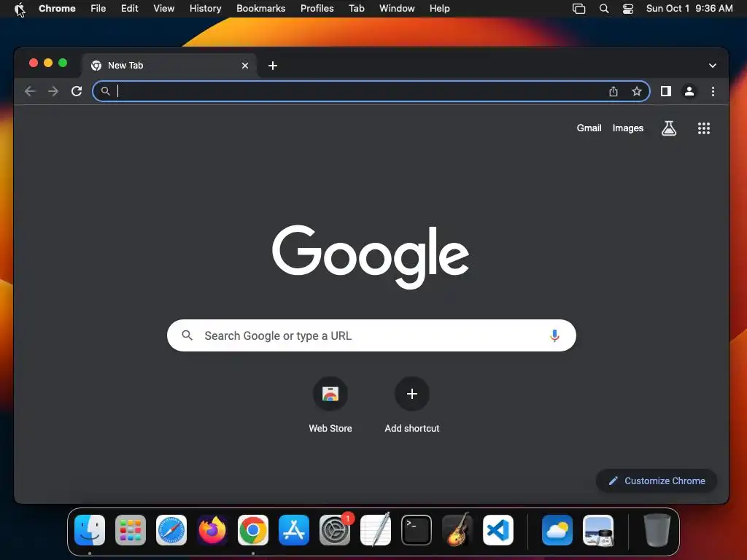Click the date and time display

(x=689, y=9)
